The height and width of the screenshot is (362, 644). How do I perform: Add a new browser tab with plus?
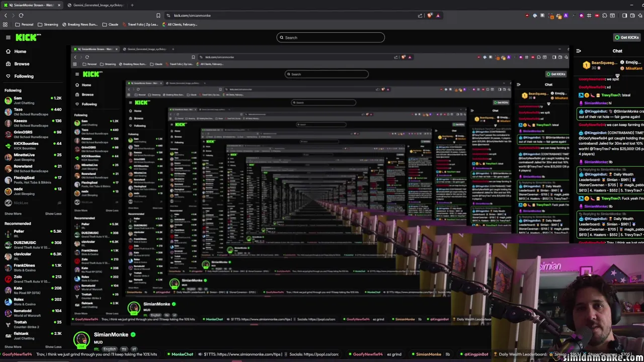click(132, 5)
